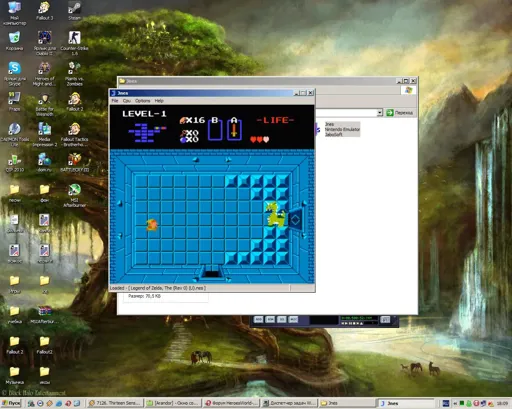Viewport: 512px width, 409px height.
Task: Select the Recycle Bin (Корзина) icon
Action: [14, 41]
